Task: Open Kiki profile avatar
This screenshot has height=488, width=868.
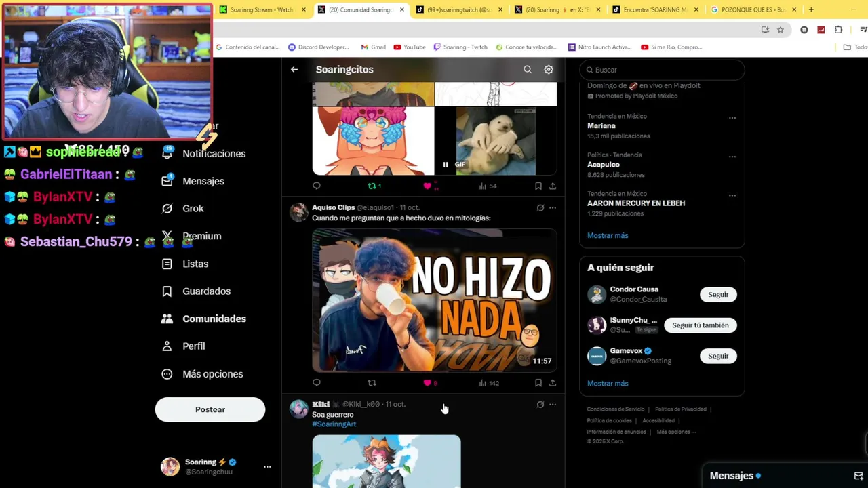Action: pyautogui.click(x=299, y=409)
